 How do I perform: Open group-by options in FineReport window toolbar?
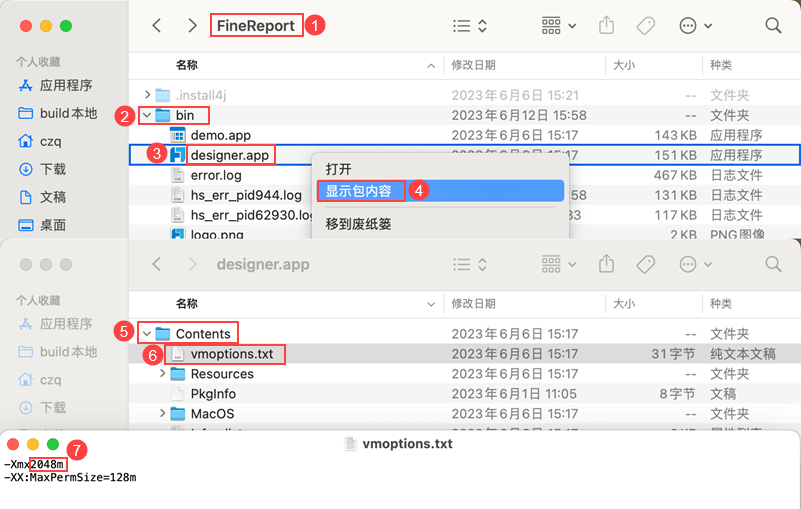coord(559,26)
